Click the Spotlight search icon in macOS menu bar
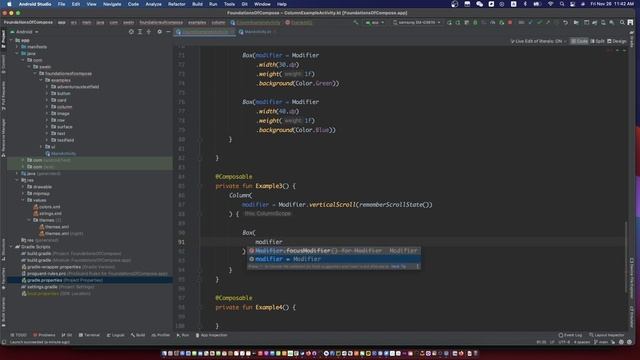 562,4
